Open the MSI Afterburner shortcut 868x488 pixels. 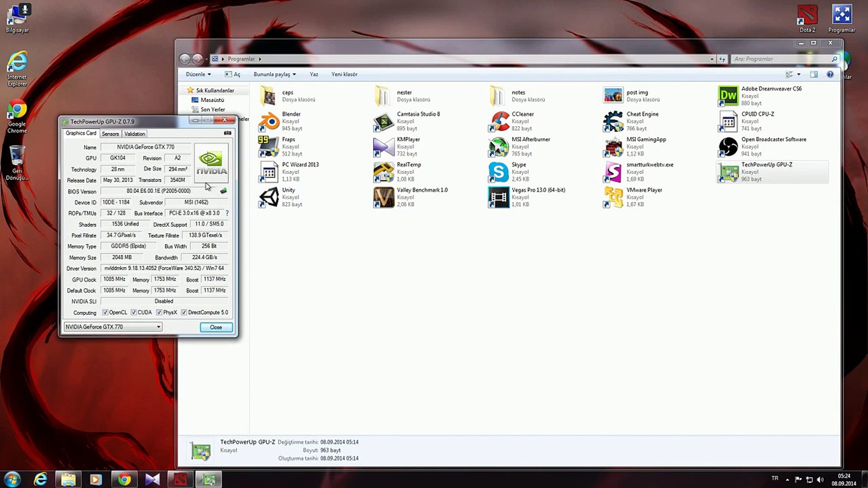tap(499, 146)
